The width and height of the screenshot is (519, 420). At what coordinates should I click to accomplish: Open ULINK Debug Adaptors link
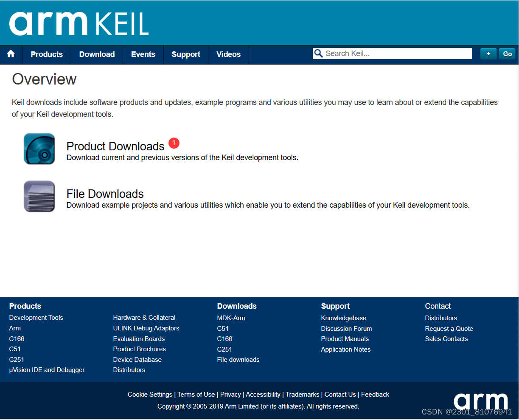point(146,328)
